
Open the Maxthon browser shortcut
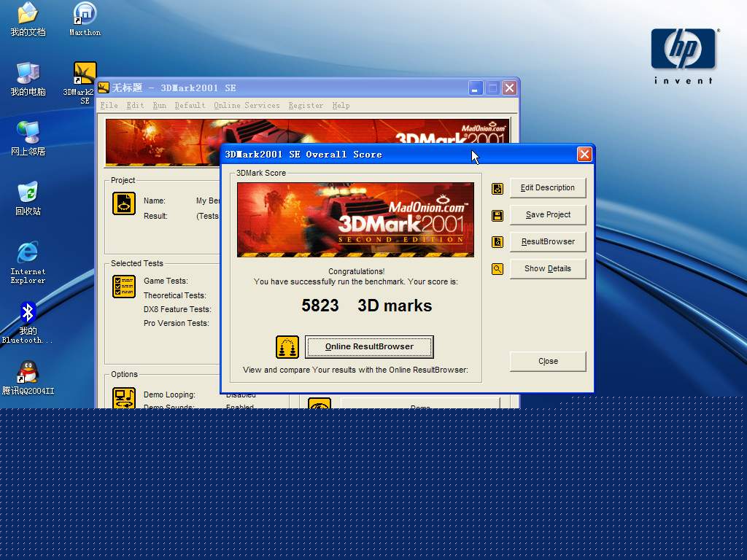pos(85,19)
